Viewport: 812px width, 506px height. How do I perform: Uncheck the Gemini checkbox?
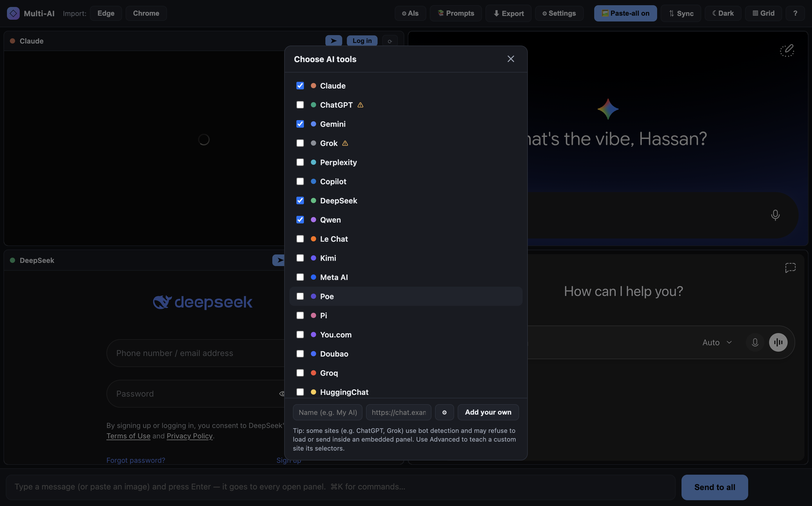point(300,124)
